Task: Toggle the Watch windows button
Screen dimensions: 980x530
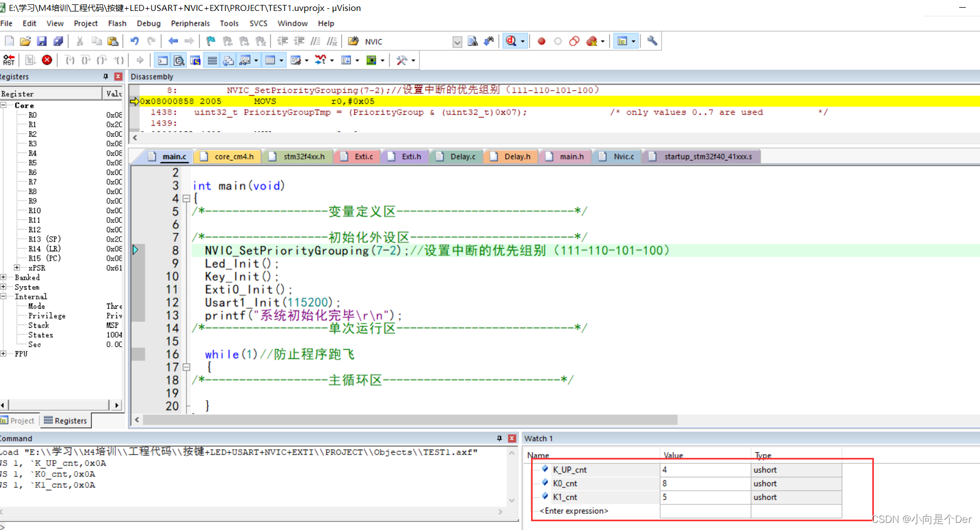Action: [x=246, y=60]
